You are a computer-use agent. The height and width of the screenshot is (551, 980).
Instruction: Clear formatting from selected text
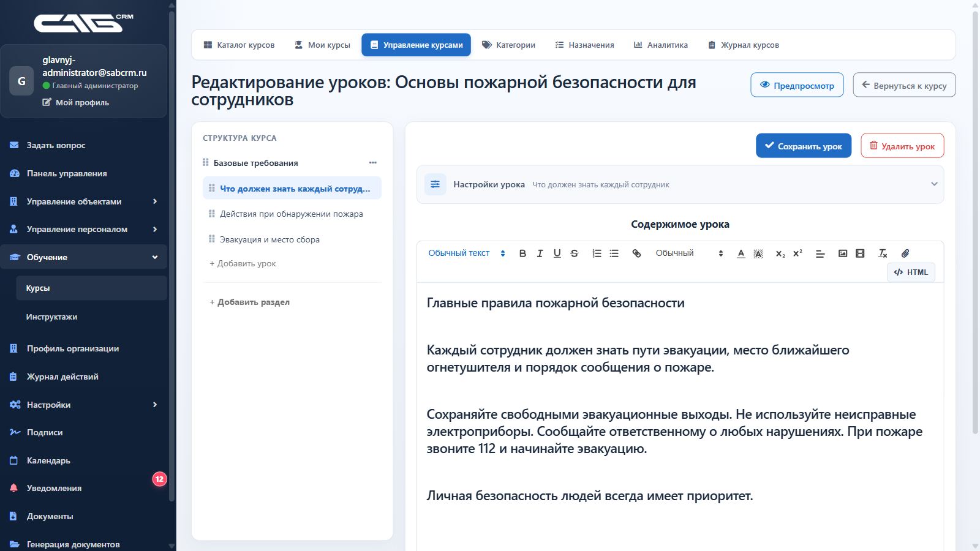coord(883,253)
